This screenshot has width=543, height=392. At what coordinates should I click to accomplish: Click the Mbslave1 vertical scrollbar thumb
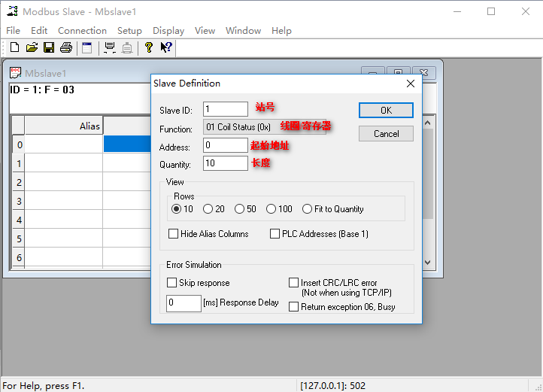point(428,174)
